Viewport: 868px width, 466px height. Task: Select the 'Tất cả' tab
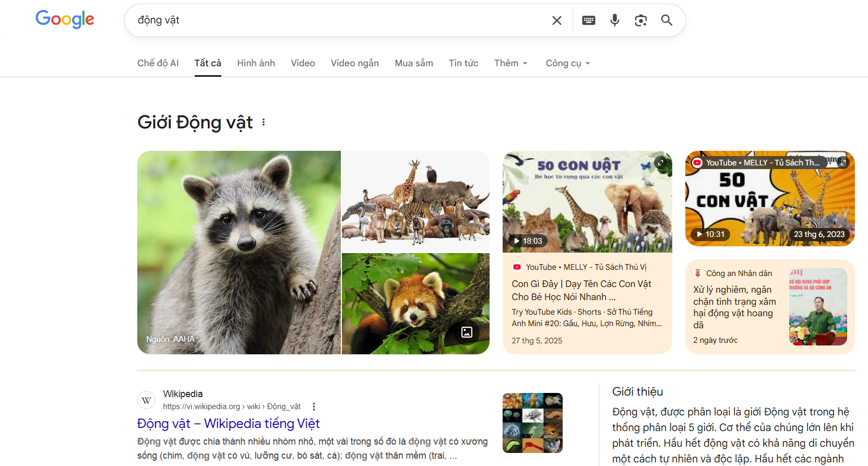tap(208, 63)
